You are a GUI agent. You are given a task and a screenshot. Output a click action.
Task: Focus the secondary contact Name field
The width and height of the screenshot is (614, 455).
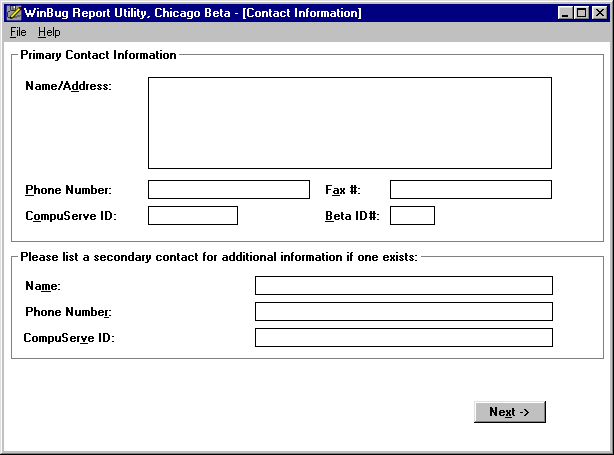404,285
